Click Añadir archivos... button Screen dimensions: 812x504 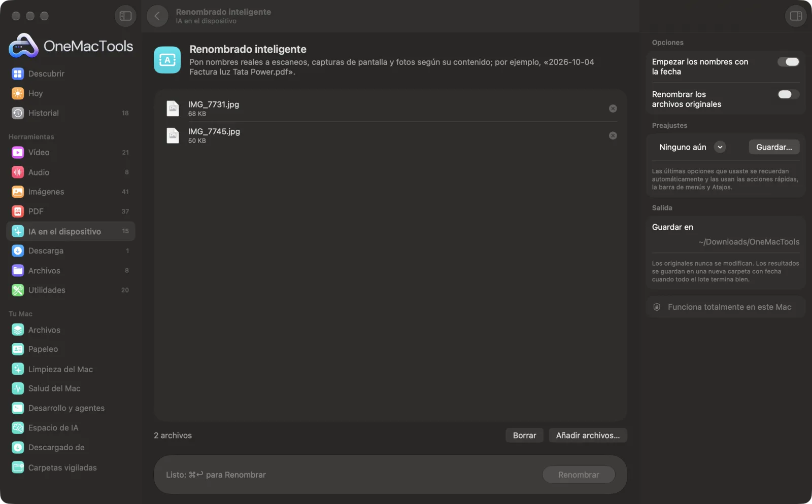[588, 436]
